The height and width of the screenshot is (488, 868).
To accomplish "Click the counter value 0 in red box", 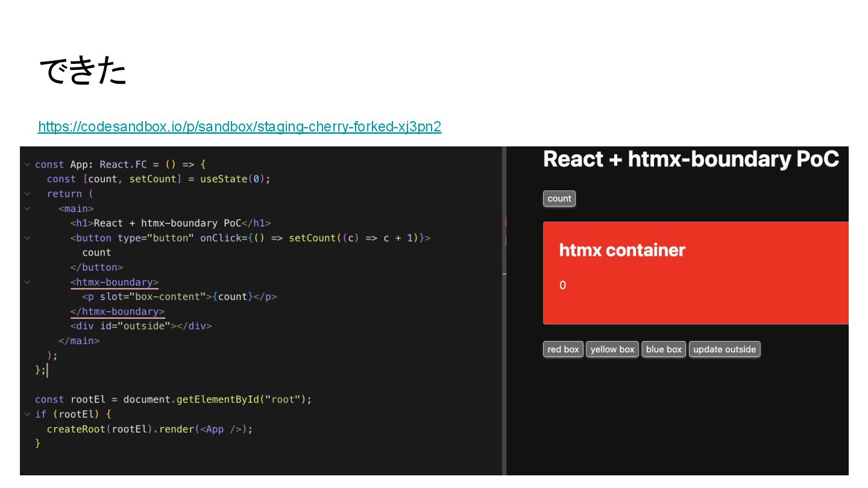I will pyautogui.click(x=562, y=286).
